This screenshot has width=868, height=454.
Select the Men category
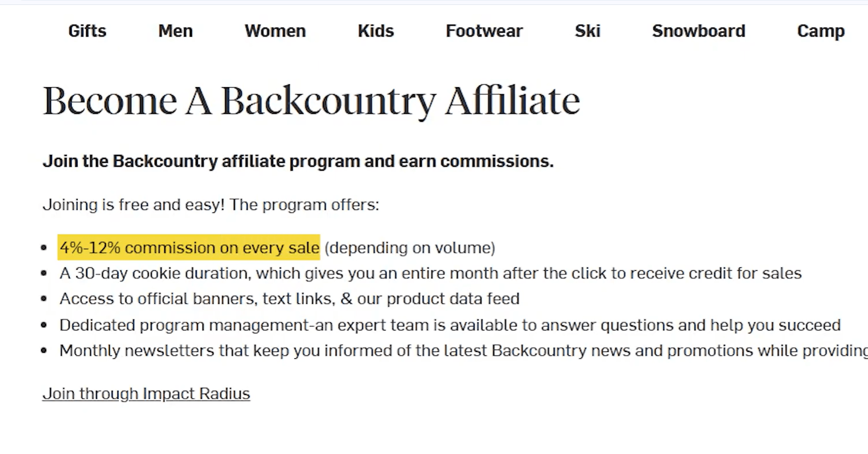coord(175,31)
